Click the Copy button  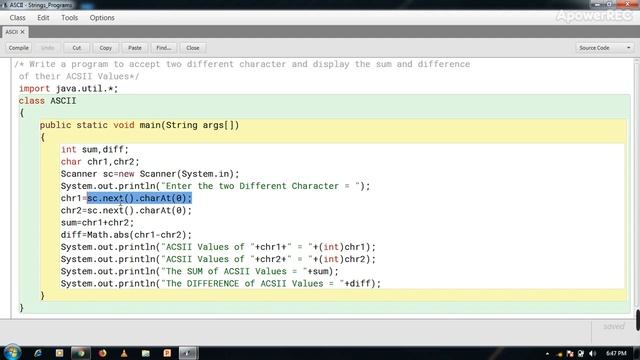click(x=106, y=48)
